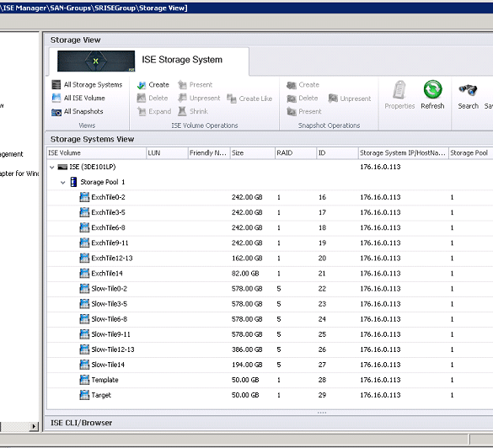493x448 pixels.
Task: Select the Slow-Tile14 volume row
Action: pyautogui.click(x=270, y=365)
